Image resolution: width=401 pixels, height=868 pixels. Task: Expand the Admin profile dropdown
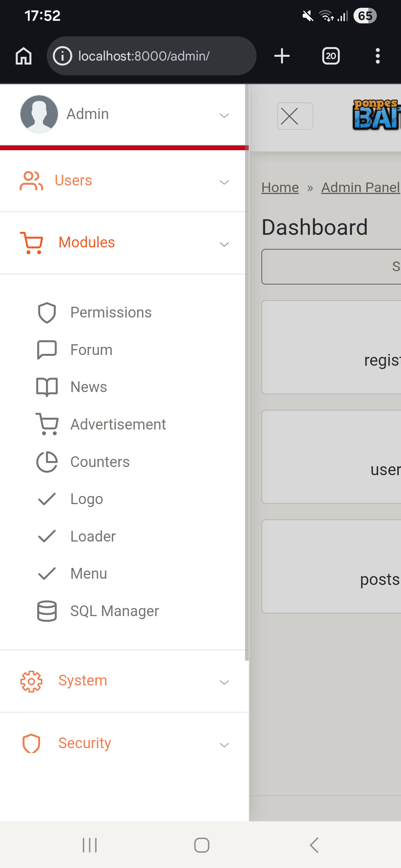pyautogui.click(x=224, y=115)
